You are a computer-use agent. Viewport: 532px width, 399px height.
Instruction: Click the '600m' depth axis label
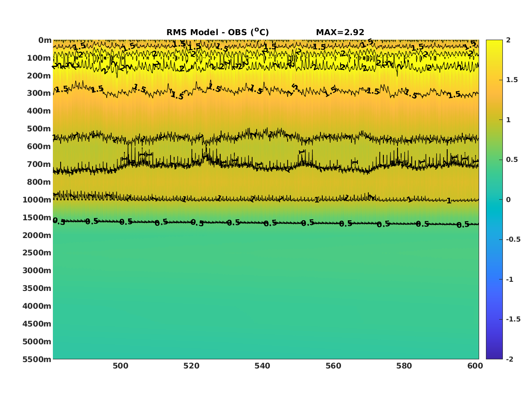coord(39,146)
